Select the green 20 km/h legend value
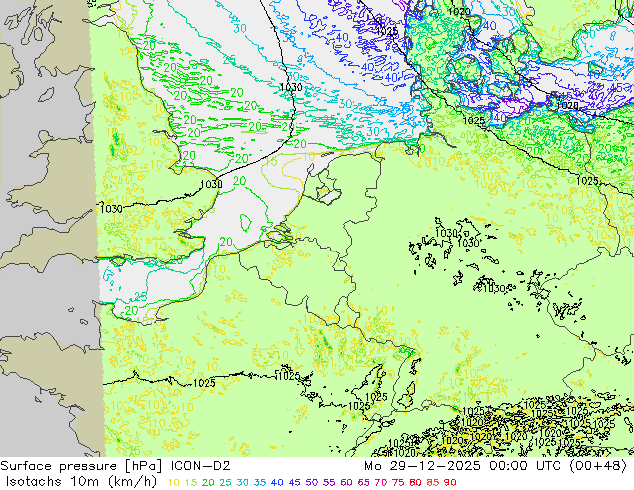634x490 pixels. pos(208,482)
